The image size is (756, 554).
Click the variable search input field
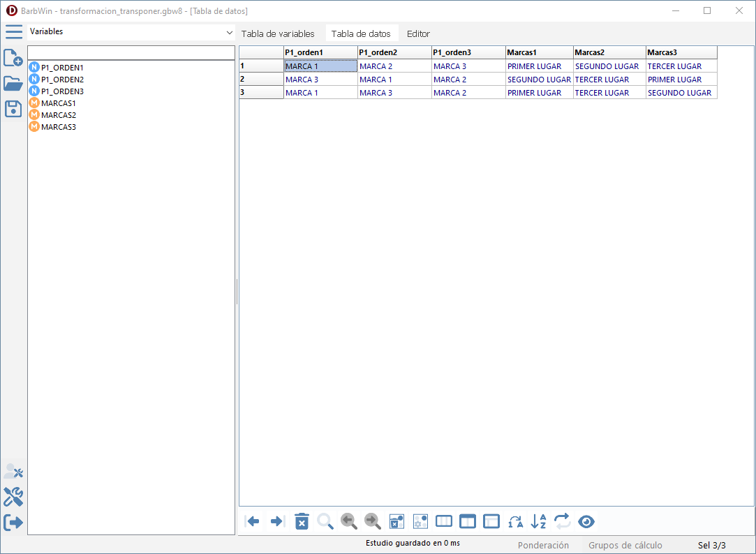pos(131,53)
